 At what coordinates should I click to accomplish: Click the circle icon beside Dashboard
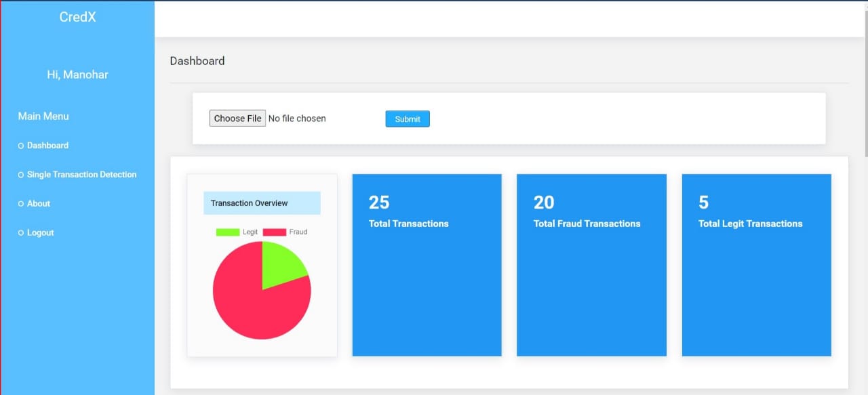pyautogui.click(x=20, y=145)
